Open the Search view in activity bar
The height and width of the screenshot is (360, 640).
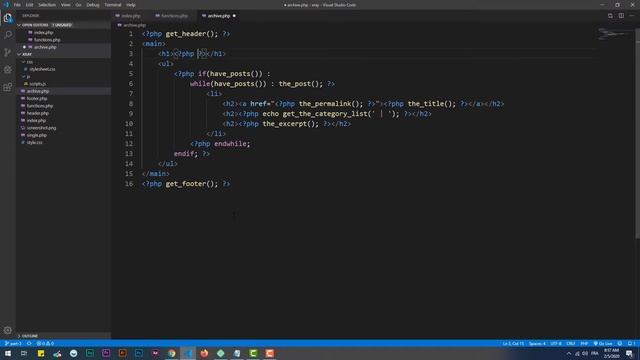pyautogui.click(x=8, y=35)
